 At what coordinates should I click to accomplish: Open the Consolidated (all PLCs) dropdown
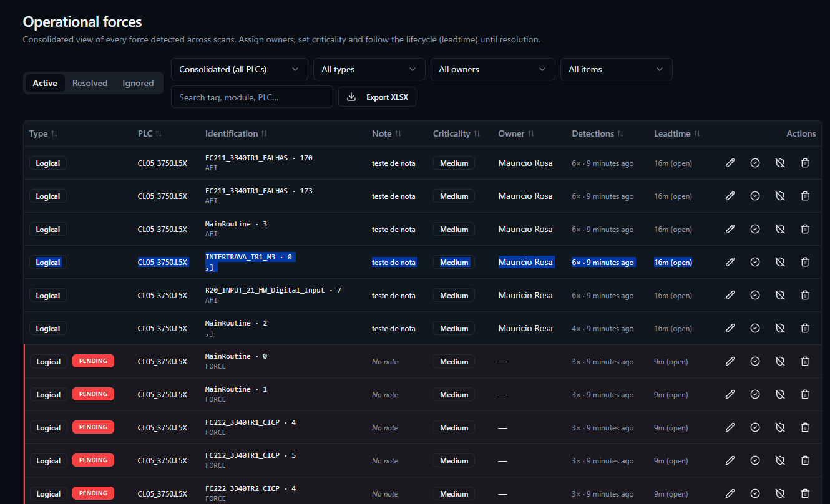pyautogui.click(x=240, y=69)
